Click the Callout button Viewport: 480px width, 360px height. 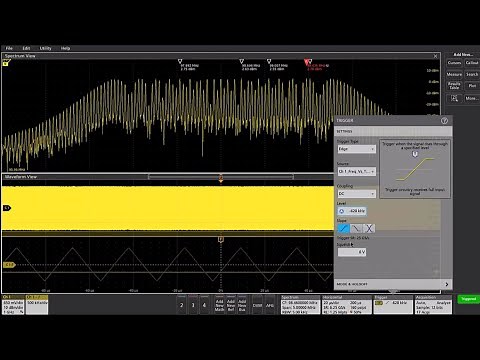pos(472,63)
